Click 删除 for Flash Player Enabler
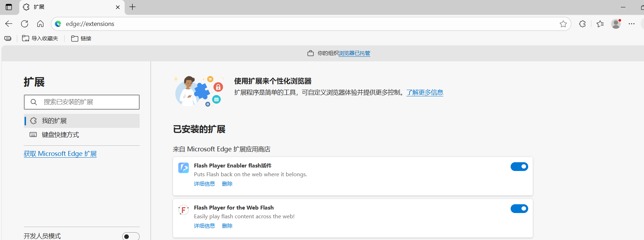Viewport: 644px width, 240px height. click(x=227, y=184)
